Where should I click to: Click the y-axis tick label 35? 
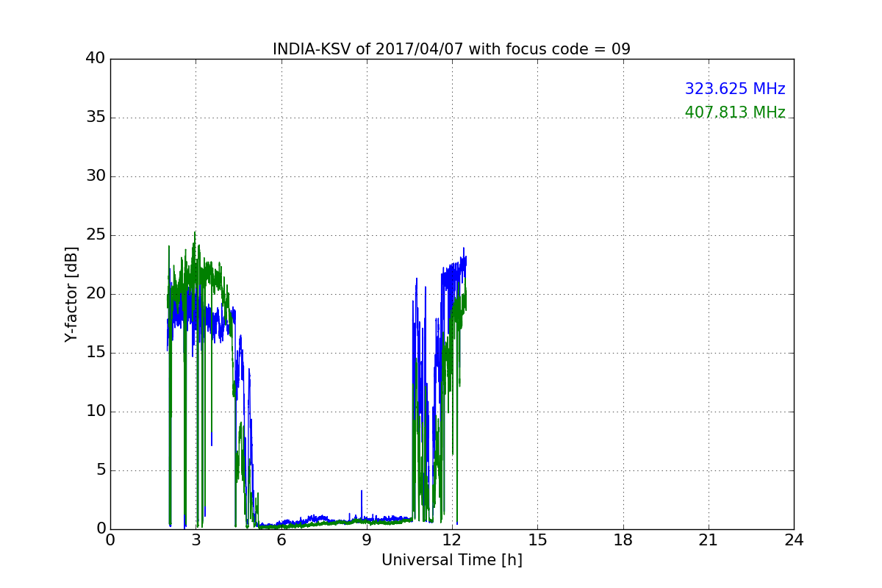click(x=96, y=118)
